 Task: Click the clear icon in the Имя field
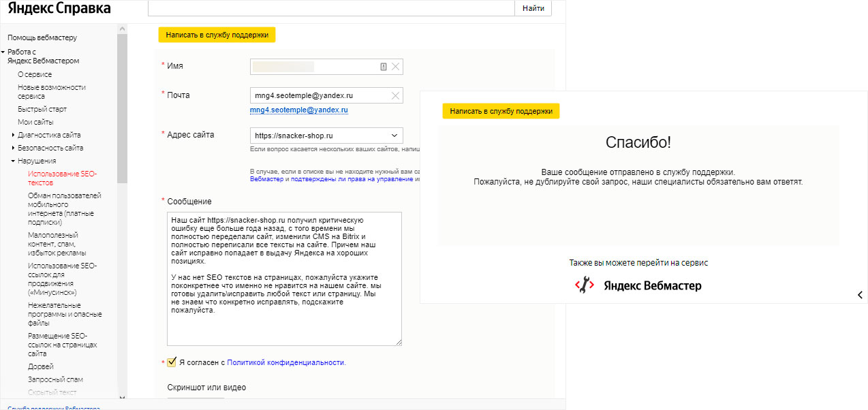tap(395, 67)
